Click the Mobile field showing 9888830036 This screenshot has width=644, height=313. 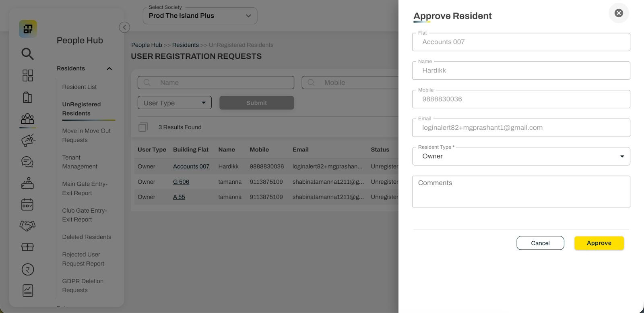(x=521, y=99)
